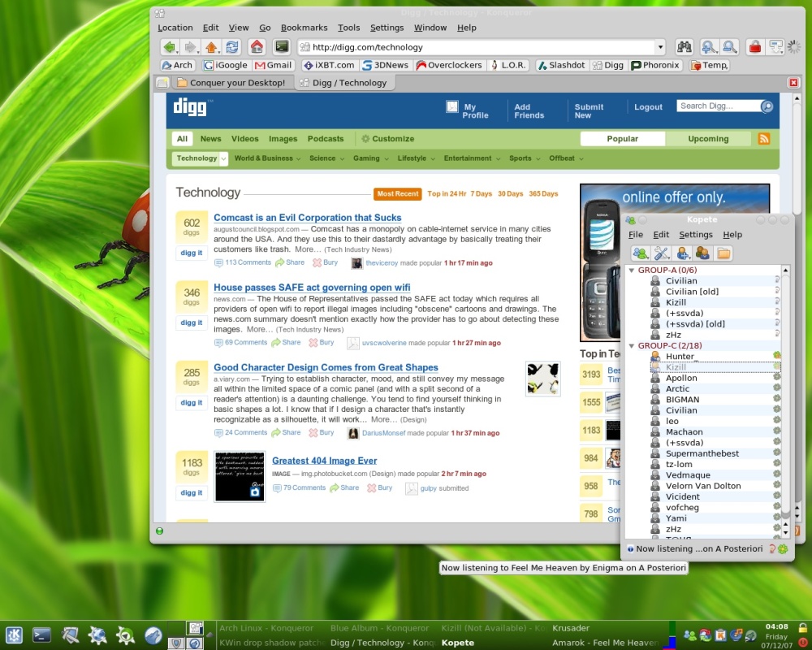Select Hunter contact in Kopete GROUP-C
Screen dimensions: 812x650
pos(680,356)
